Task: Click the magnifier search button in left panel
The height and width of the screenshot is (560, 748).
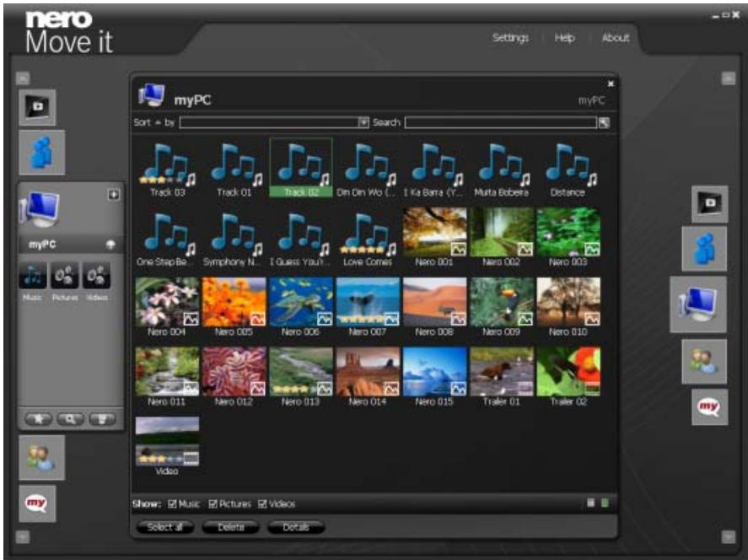Action: coord(70,419)
